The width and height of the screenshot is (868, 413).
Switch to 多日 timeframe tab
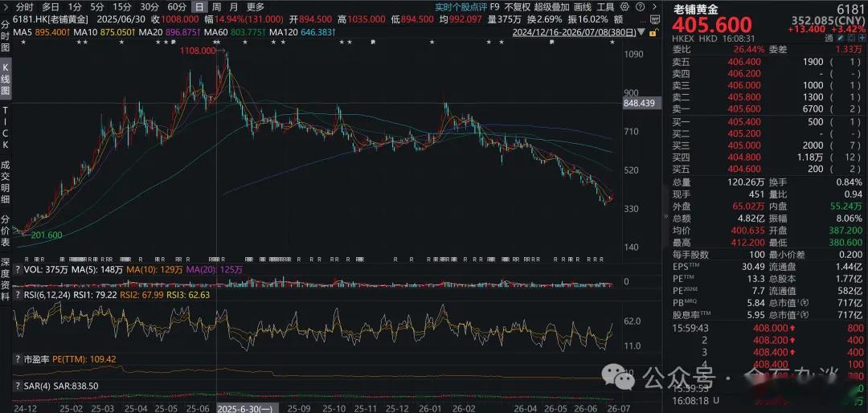(x=51, y=6)
